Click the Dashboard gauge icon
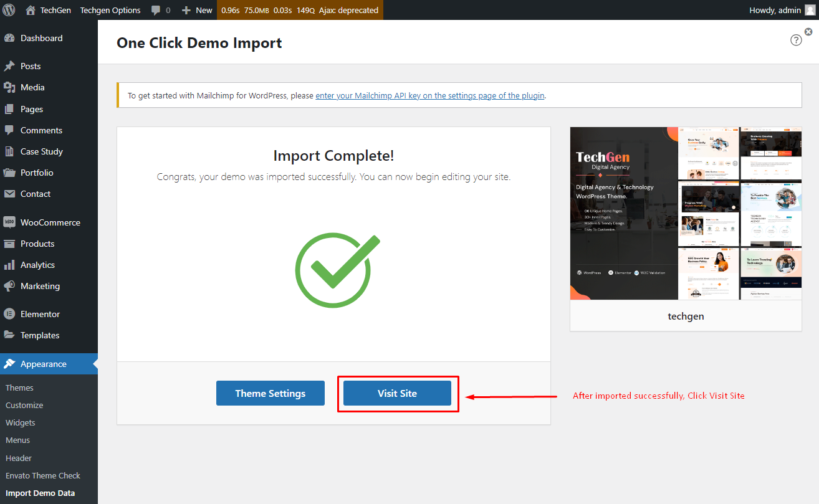 tap(9, 38)
